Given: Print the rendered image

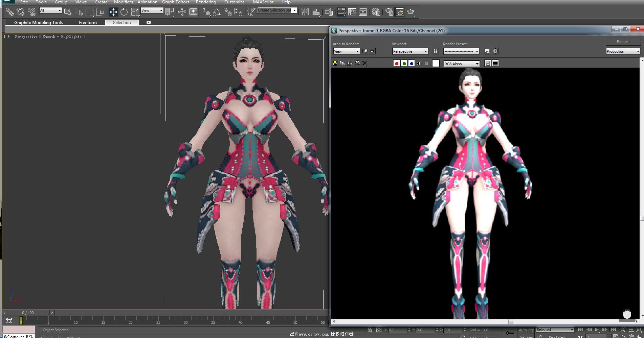Looking at the screenshot, I should pos(357,63).
